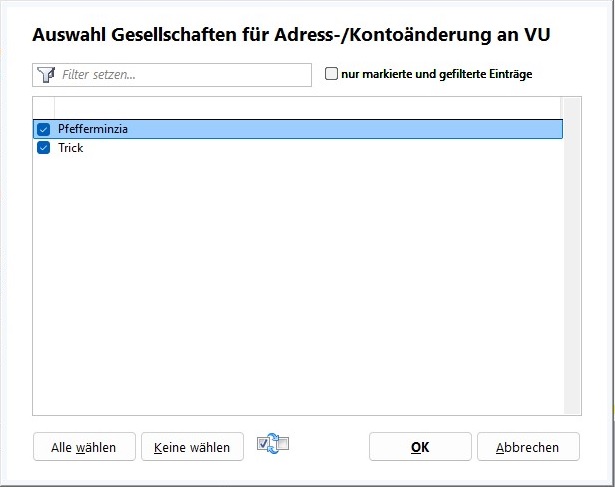Click the checkbox column header cell
The width and height of the screenshot is (615, 487).
43,106
